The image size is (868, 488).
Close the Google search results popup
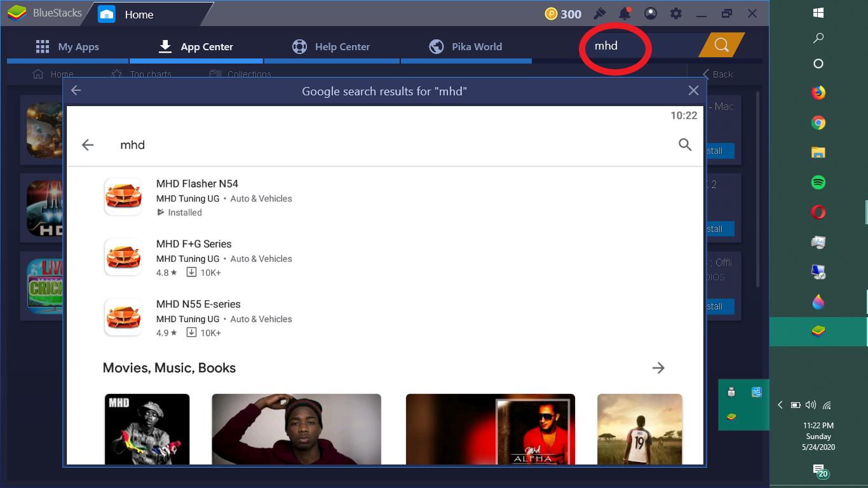point(693,91)
